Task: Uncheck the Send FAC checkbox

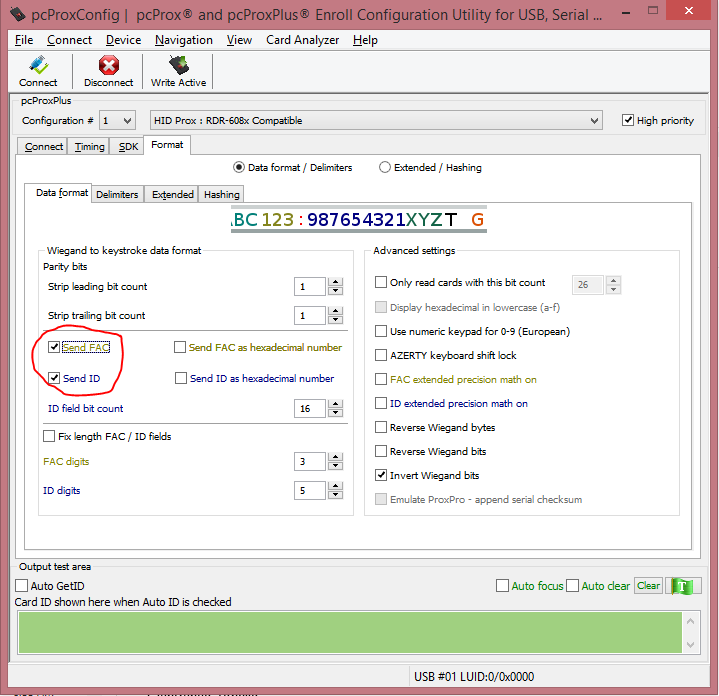Action: [54, 347]
